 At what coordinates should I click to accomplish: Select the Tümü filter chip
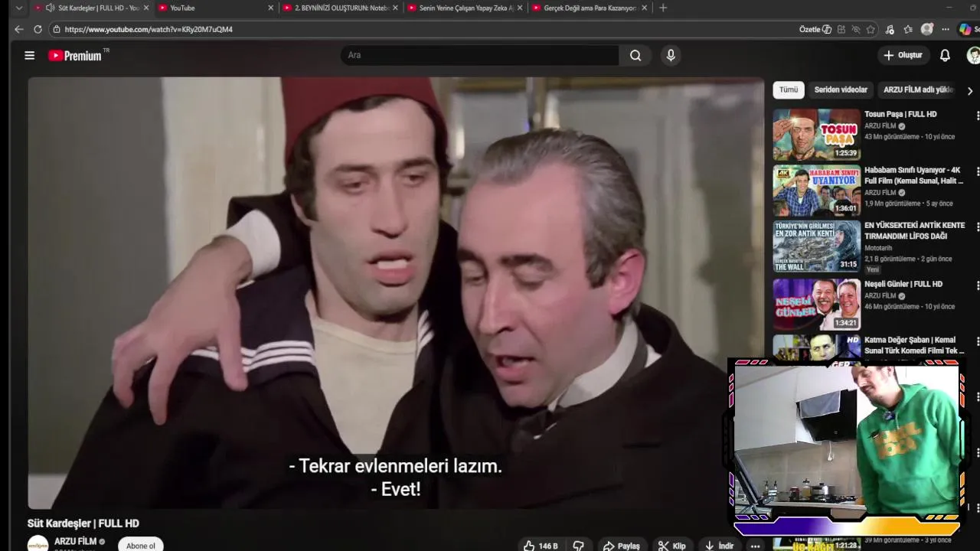tap(789, 90)
